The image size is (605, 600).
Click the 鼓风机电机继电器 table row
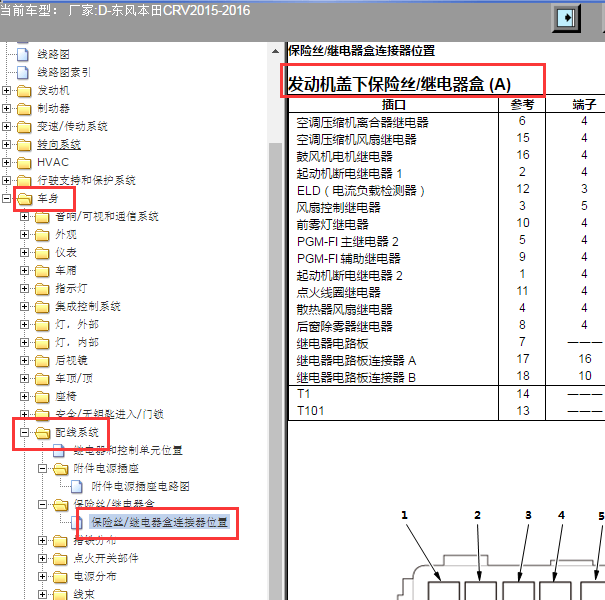pyautogui.click(x=446, y=156)
